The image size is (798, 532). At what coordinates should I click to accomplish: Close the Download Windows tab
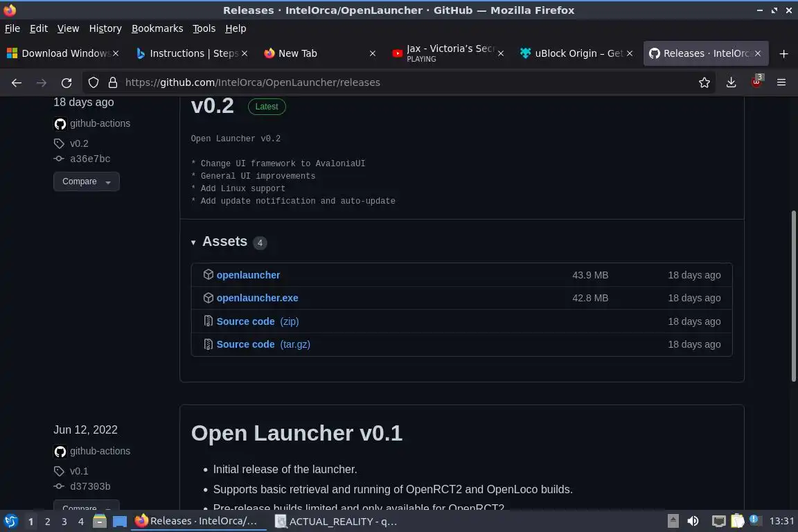(116, 53)
